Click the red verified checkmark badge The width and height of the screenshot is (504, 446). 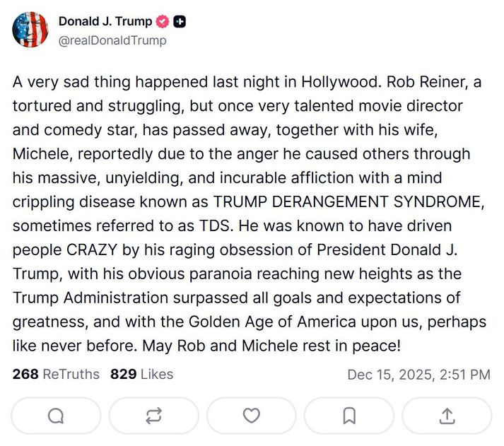coord(163,22)
